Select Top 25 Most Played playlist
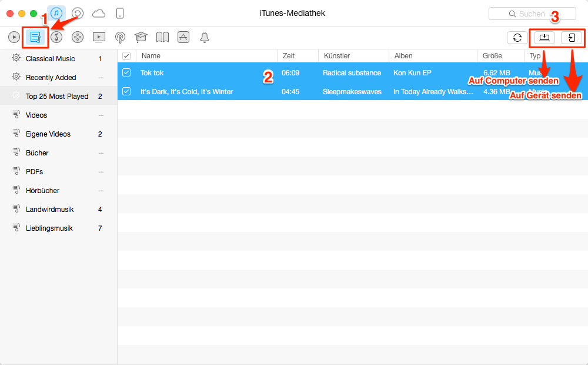Image resolution: width=588 pixels, height=365 pixels. coord(58,96)
